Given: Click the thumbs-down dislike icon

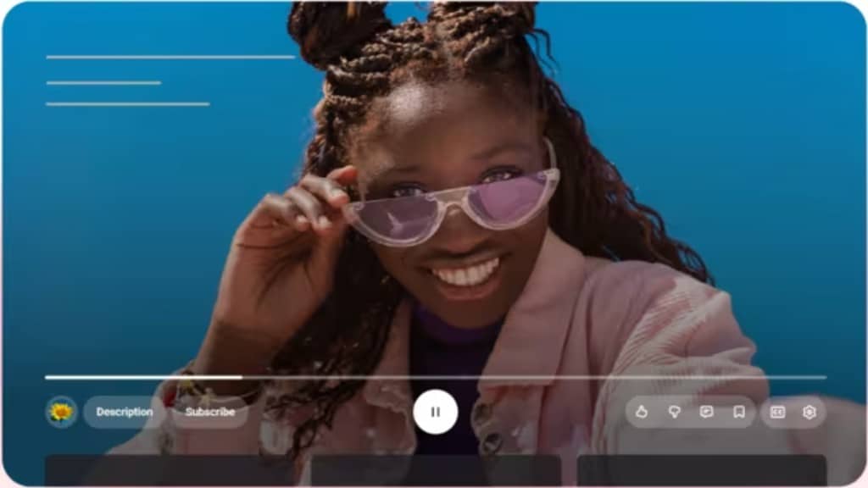Looking at the screenshot, I should pos(674,413).
